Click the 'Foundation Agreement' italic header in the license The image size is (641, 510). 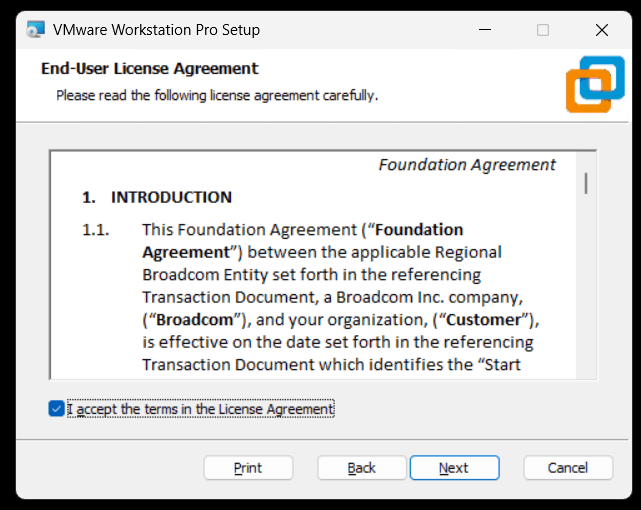pyautogui.click(x=467, y=165)
